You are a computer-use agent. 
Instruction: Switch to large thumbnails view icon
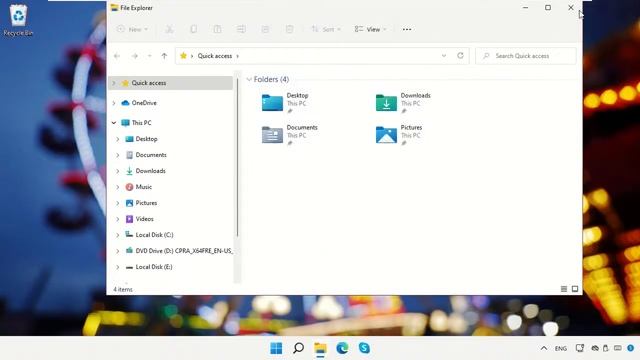575,289
